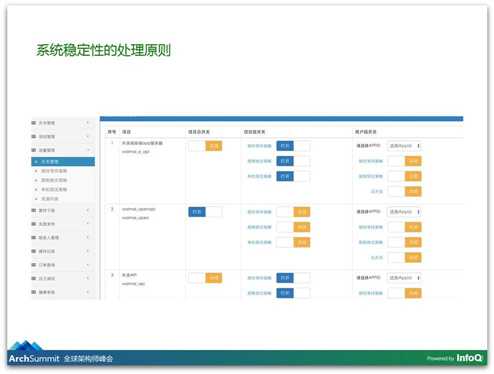Expand the second sidebar menu group chevron
The height and width of the screenshot is (374, 494).
pos(88,137)
